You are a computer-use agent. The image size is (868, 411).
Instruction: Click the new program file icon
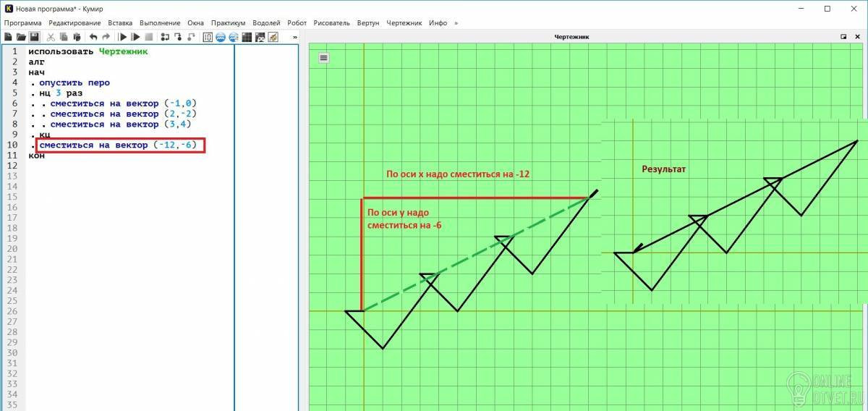click(x=8, y=36)
